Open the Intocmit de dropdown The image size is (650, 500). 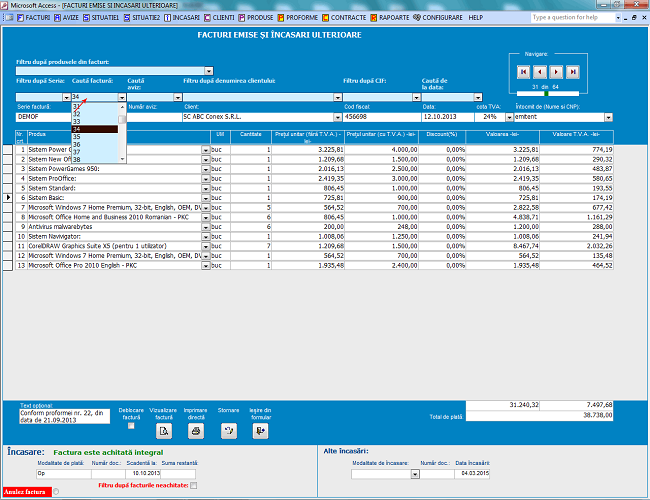(x=608, y=117)
